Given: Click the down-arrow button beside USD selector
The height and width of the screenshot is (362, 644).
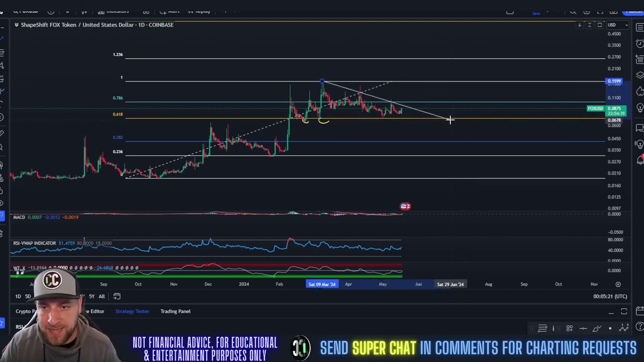Looking at the screenshot, I should 580,25.
